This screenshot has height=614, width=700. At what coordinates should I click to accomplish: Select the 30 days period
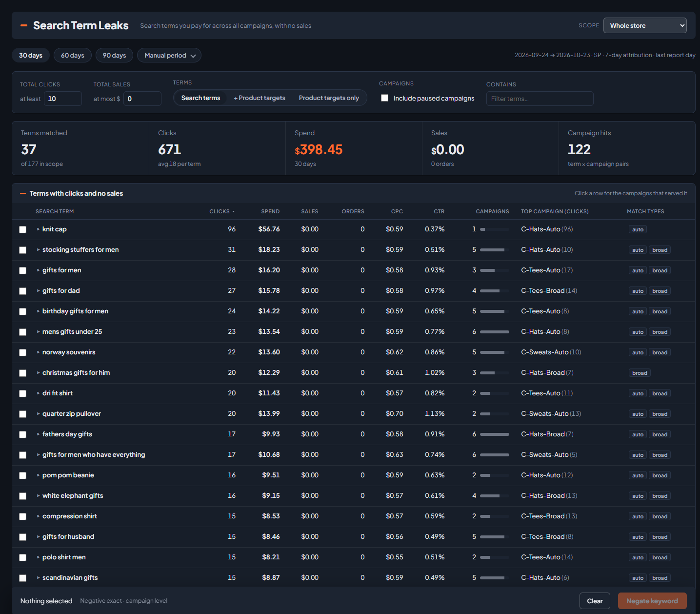coord(31,55)
